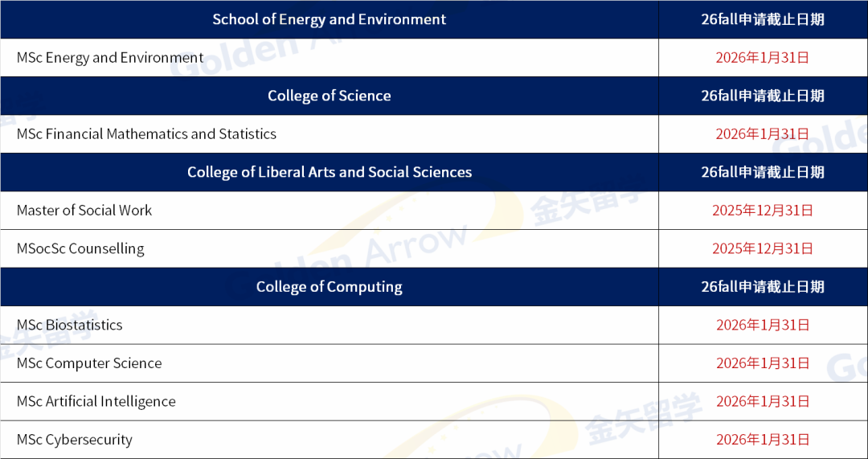Click the deadline date for MSc Energy and Environment
Viewport: 868px width, 459px height.
762,58
